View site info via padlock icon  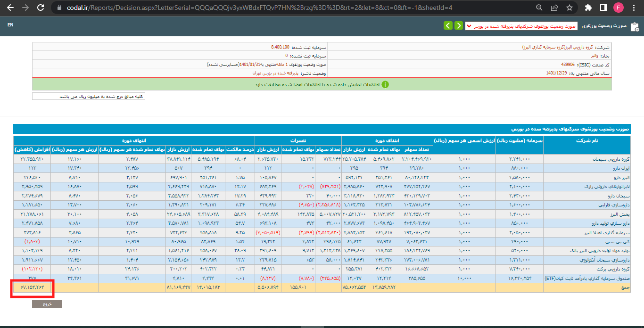59,8
